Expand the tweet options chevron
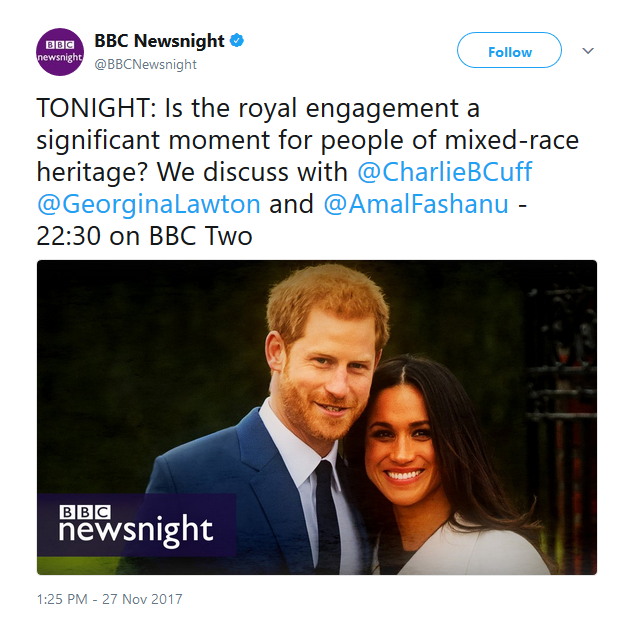Screen dimensions: 634x620 [x=588, y=51]
